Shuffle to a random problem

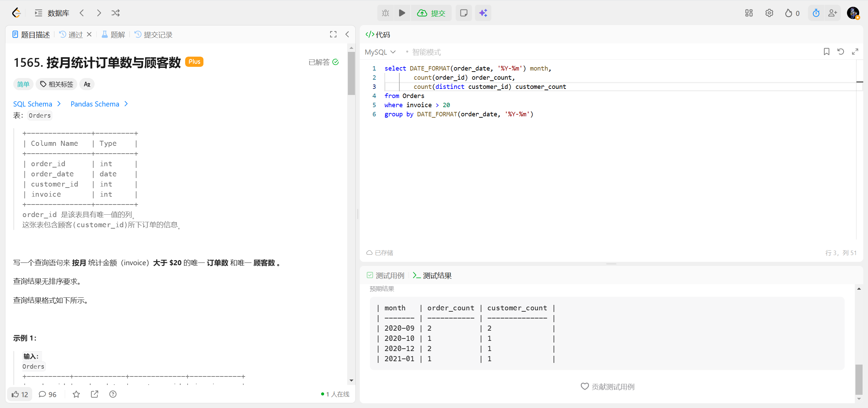115,13
